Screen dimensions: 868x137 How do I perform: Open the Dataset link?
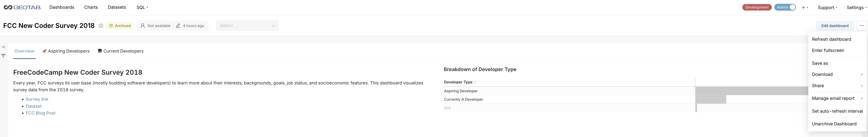click(34, 106)
